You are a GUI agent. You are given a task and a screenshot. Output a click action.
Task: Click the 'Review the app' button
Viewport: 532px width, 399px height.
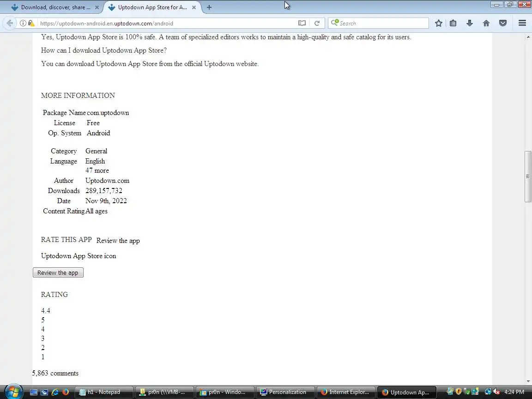tap(58, 272)
